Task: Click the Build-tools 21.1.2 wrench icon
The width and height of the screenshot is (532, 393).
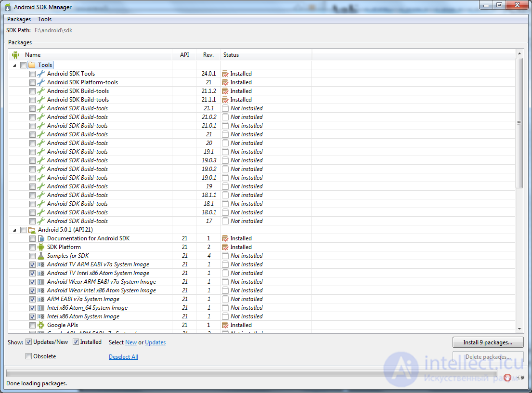Action: point(41,91)
